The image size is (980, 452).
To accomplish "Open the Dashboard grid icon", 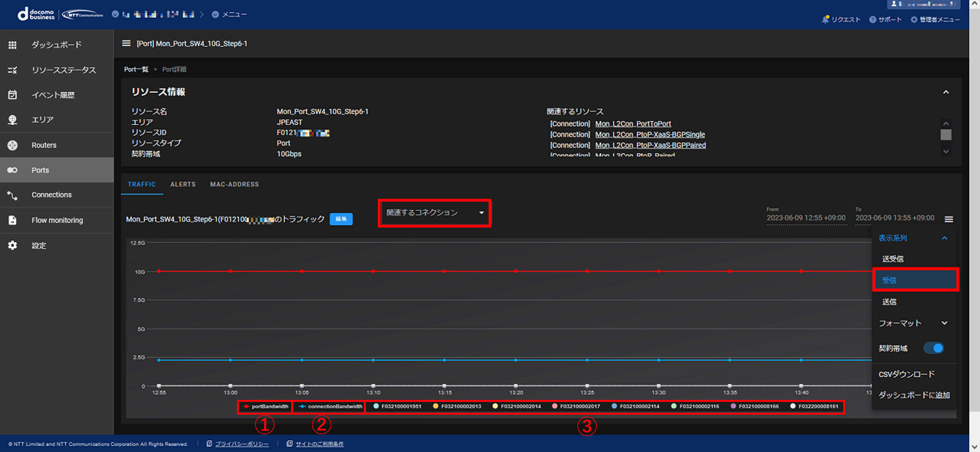I will click(x=13, y=45).
